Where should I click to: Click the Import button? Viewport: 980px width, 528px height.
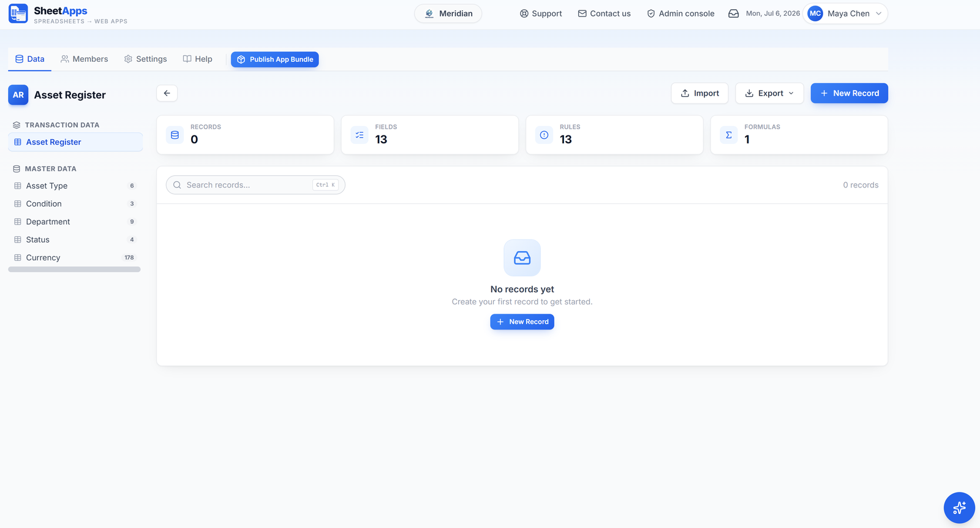(699, 93)
